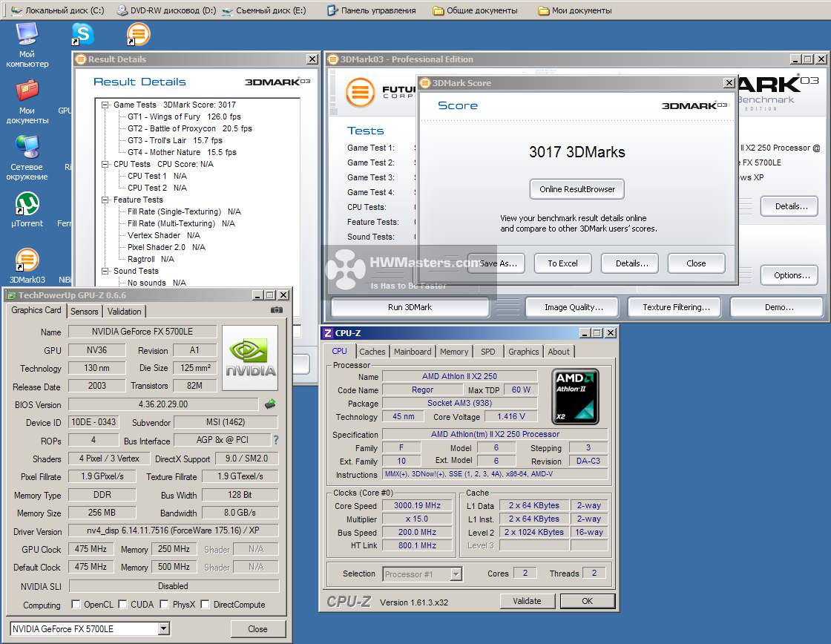Enable the CUDA checkbox in GPU-Z
The image size is (831, 644).
122,604
